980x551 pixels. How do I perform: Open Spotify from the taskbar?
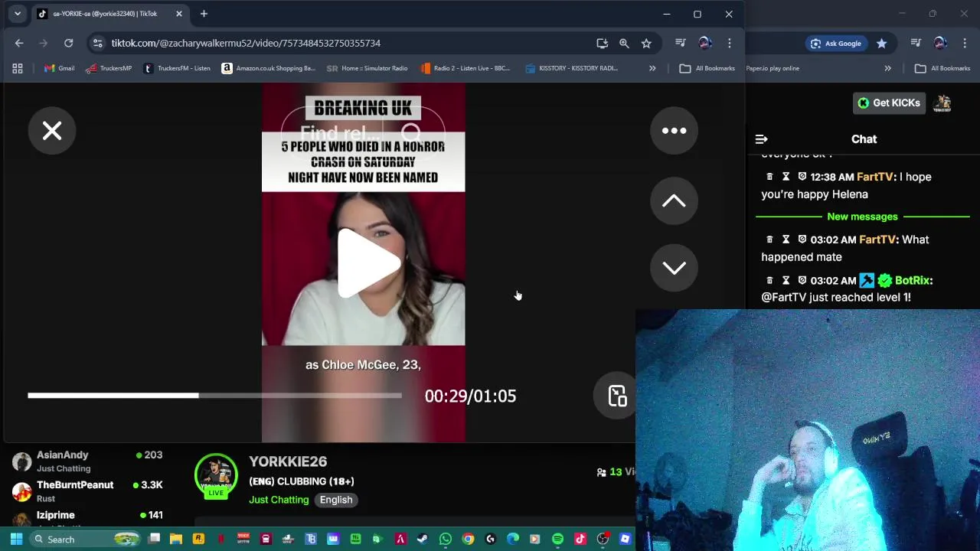click(557, 539)
